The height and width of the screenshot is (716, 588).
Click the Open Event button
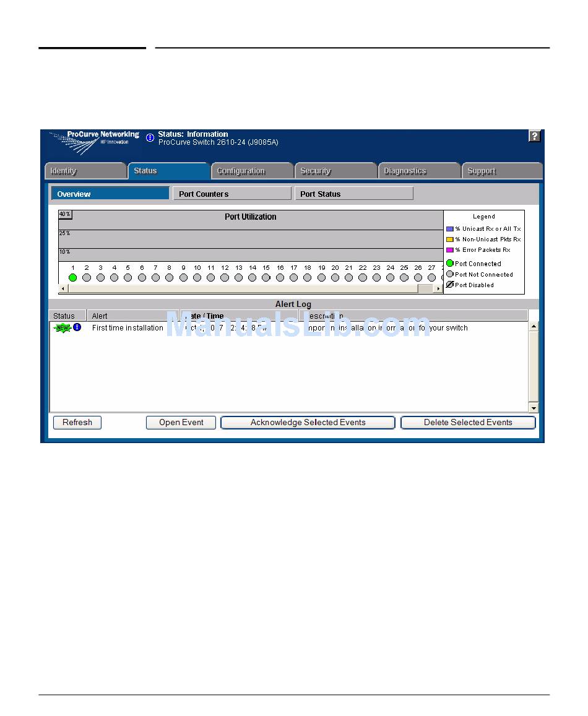click(x=181, y=423)
